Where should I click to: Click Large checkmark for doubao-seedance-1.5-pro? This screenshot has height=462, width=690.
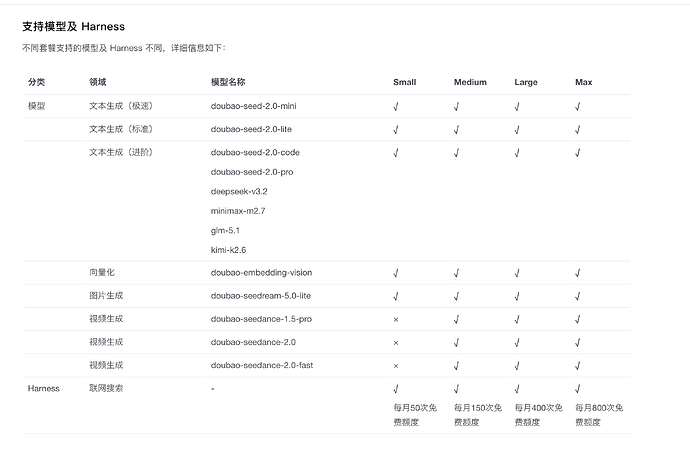click(517, 319)
